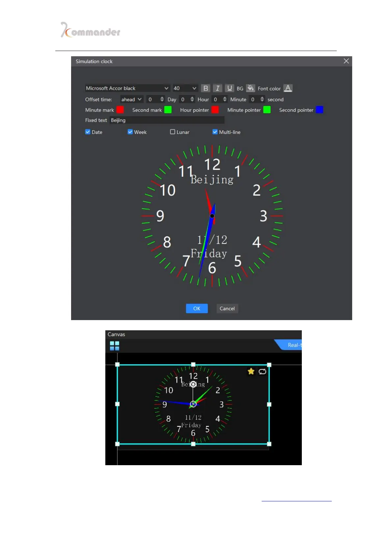Open the Font color picker icon
The height and width of the screenshot is (554, 392).
[288, 88]
